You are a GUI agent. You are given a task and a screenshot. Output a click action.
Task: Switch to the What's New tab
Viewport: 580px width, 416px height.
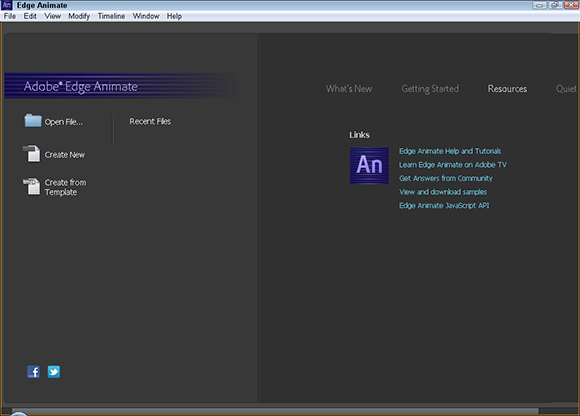coord(349,89)
